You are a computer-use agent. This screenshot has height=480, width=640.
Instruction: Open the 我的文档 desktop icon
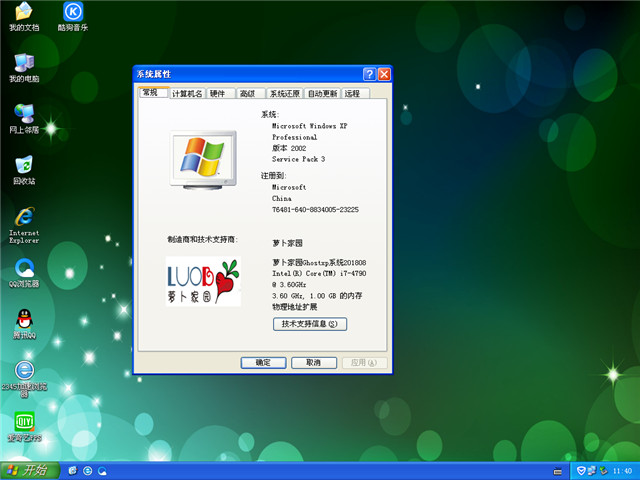pos(24,16)
